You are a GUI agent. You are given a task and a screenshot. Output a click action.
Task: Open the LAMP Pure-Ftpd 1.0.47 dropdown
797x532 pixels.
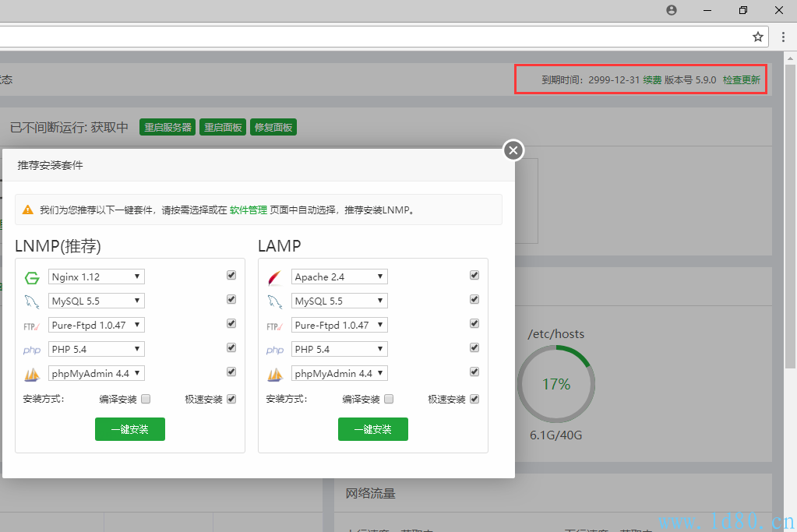(x=340, y=325)
